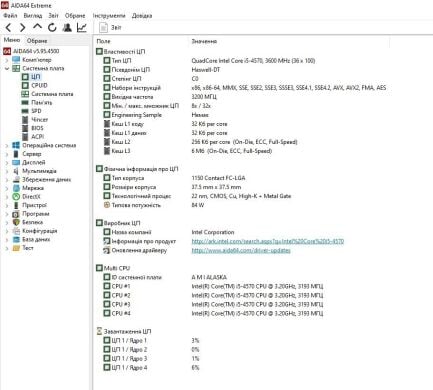Go up one level with the up arrow
The width and height of the screenshot is (433, 390).
[37, 27]
